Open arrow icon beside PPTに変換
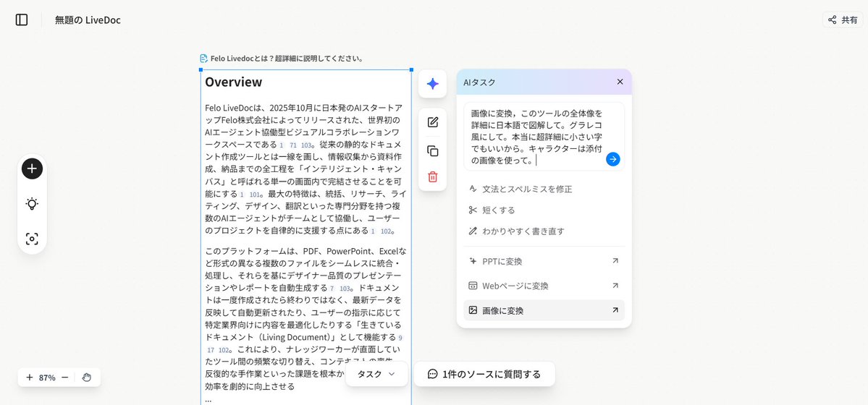 [x=615, y=261]
